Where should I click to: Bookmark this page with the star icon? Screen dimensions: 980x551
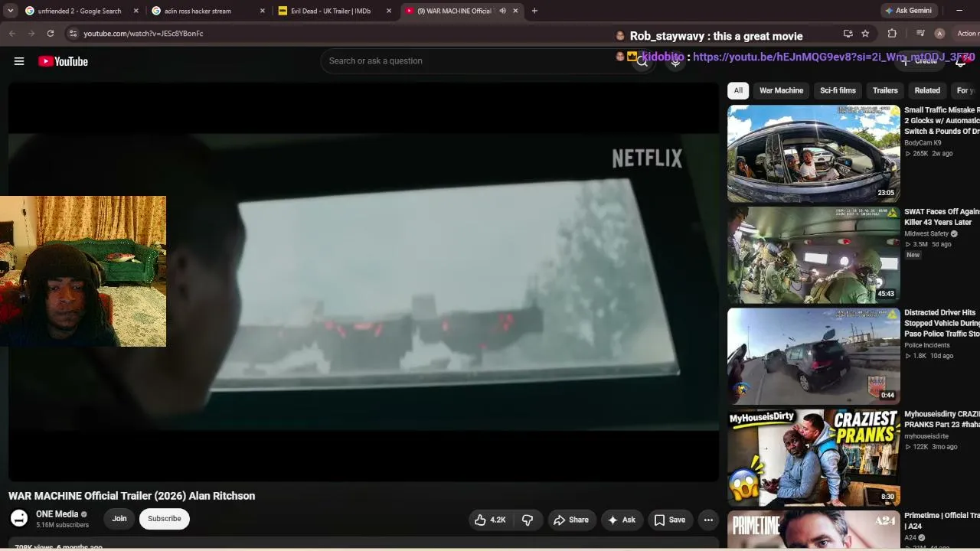click(865, 34)
